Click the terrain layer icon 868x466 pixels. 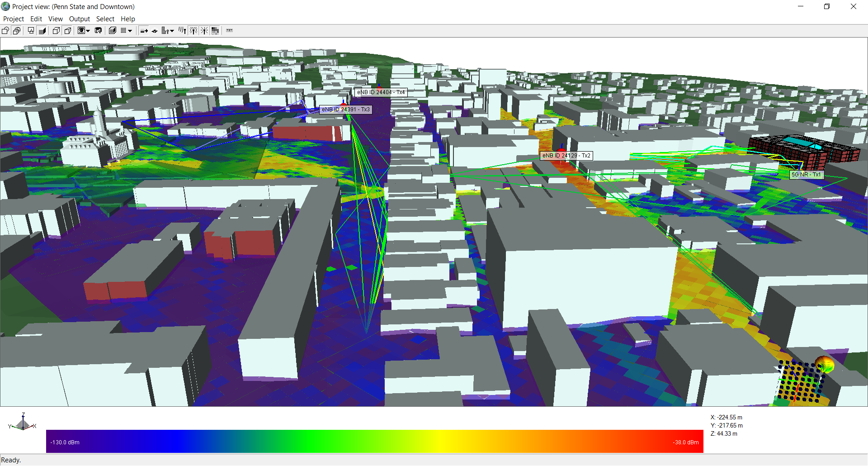155,31
